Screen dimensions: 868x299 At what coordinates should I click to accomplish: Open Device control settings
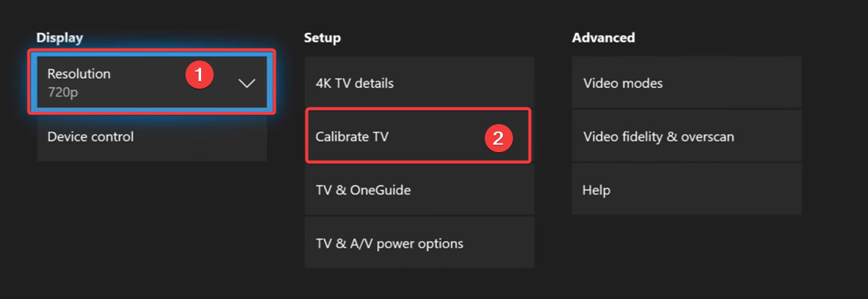(152, 137)
